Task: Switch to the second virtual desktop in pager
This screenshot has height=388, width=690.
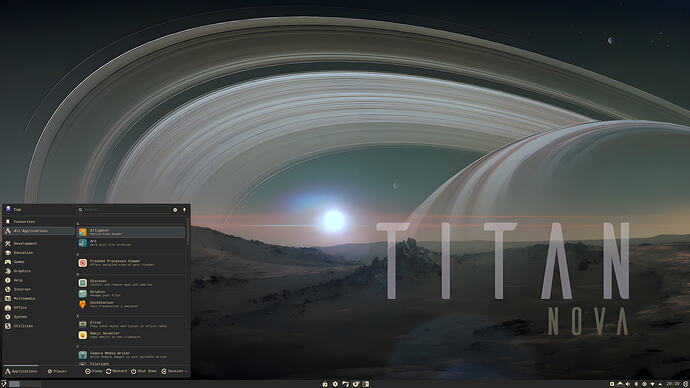Action: [31, 384]
